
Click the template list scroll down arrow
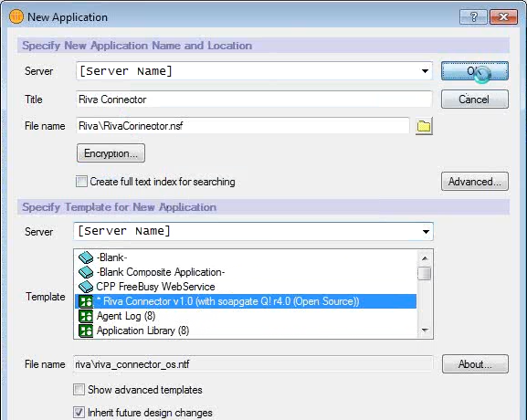[x=425, y=330]
